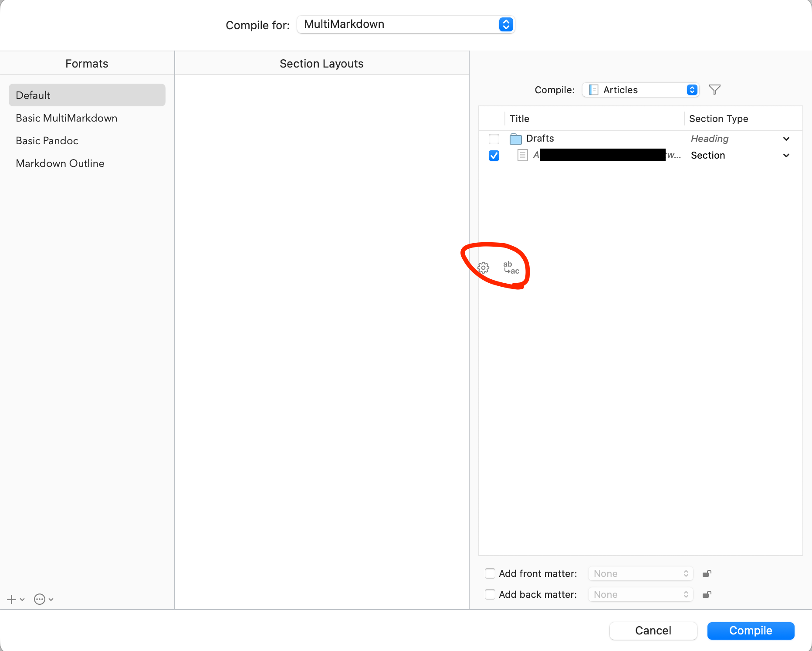The image size is (812, 651).
Task: Open the Compile for MultiMarkdown dropdown
Action: point(406,24)
